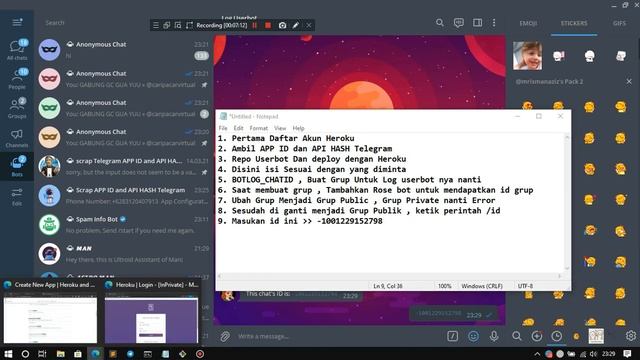Click Notepad vertical scrollbar down arrow
640x360 pixels.
567,268
